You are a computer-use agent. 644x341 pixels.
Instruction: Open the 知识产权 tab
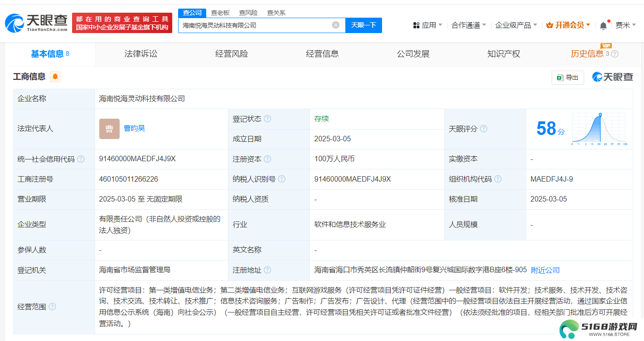coord(504,54)
